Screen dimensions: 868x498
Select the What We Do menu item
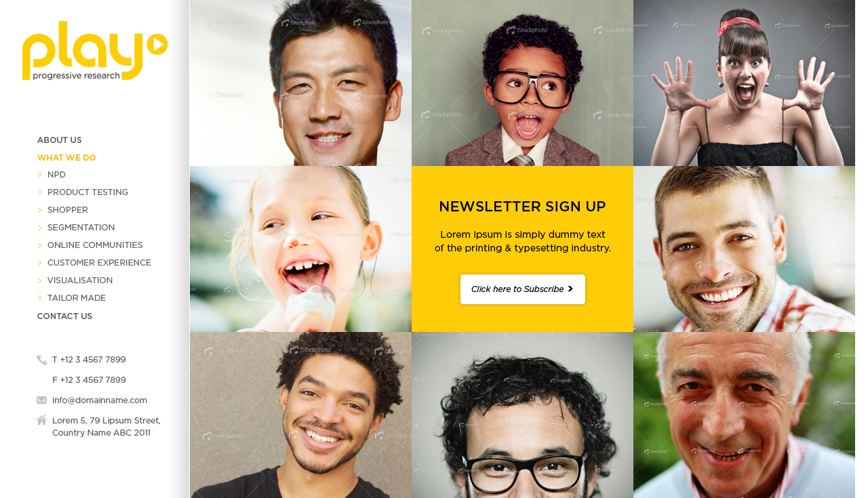click(x=66, y=158)
